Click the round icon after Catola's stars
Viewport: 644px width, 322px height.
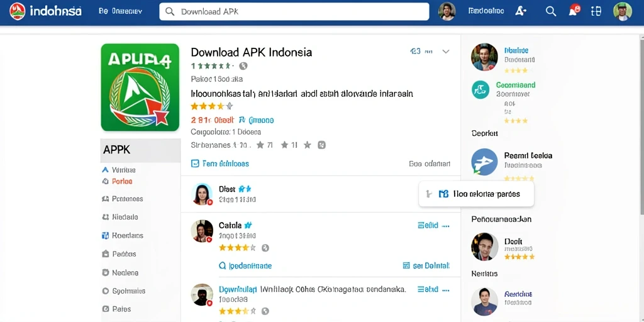pos(265,248)
